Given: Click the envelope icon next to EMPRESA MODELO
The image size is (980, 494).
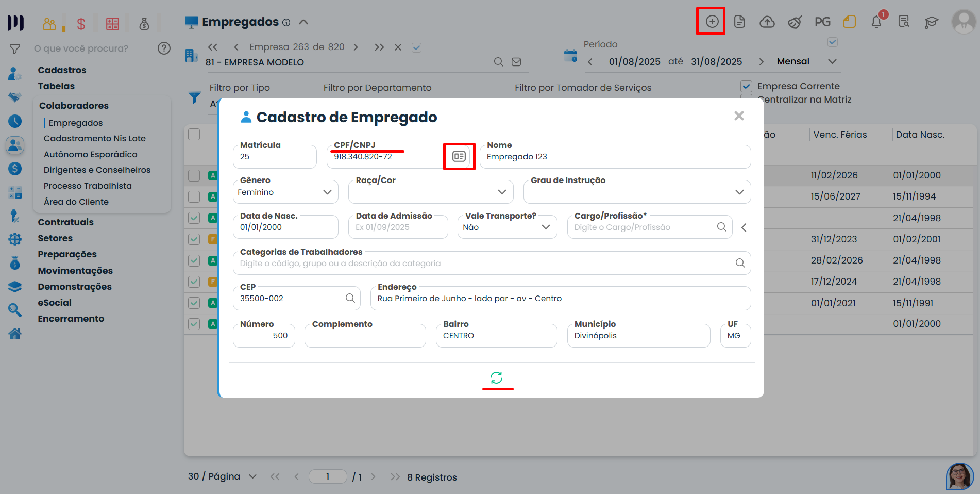Looking at the screenshot, I should (516, 62).
